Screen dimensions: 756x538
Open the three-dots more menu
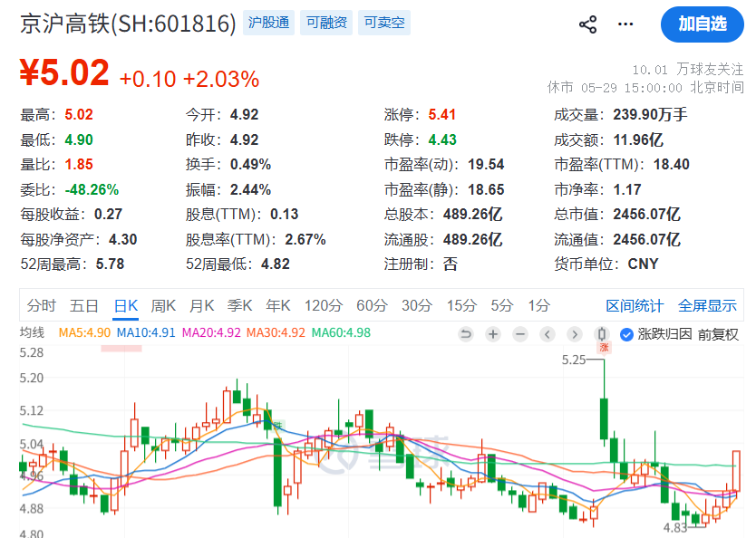(625, 24)
